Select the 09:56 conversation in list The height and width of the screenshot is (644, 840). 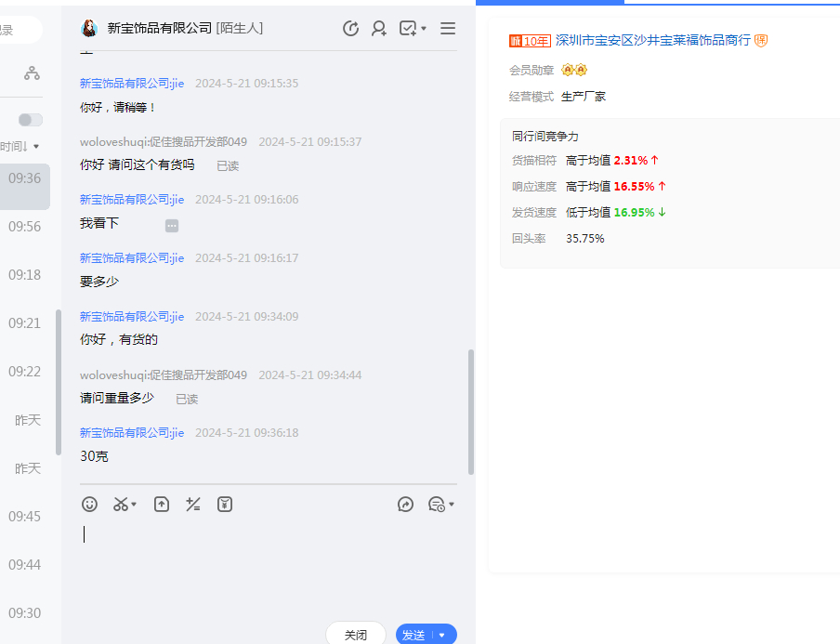click(25, 227)
